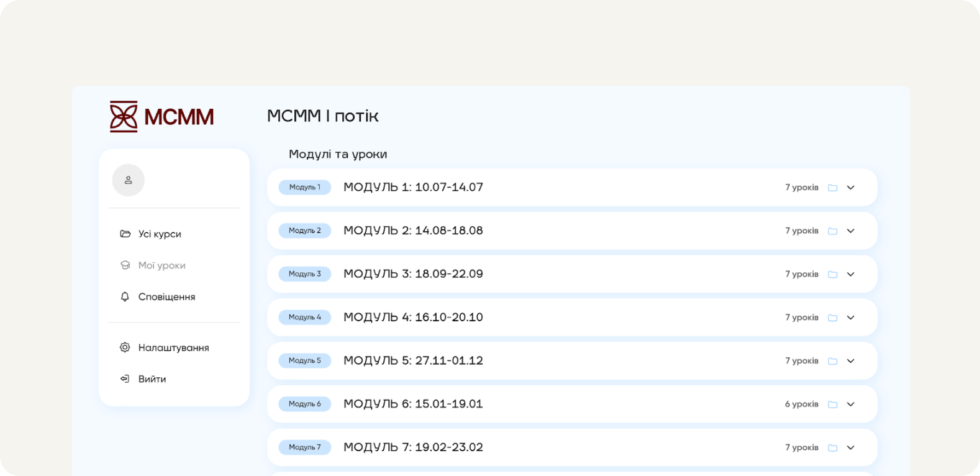The width and height of the screenshot is (980, 476).
Task: Select Усі курси in the sidebar
Action: point(159,234)
